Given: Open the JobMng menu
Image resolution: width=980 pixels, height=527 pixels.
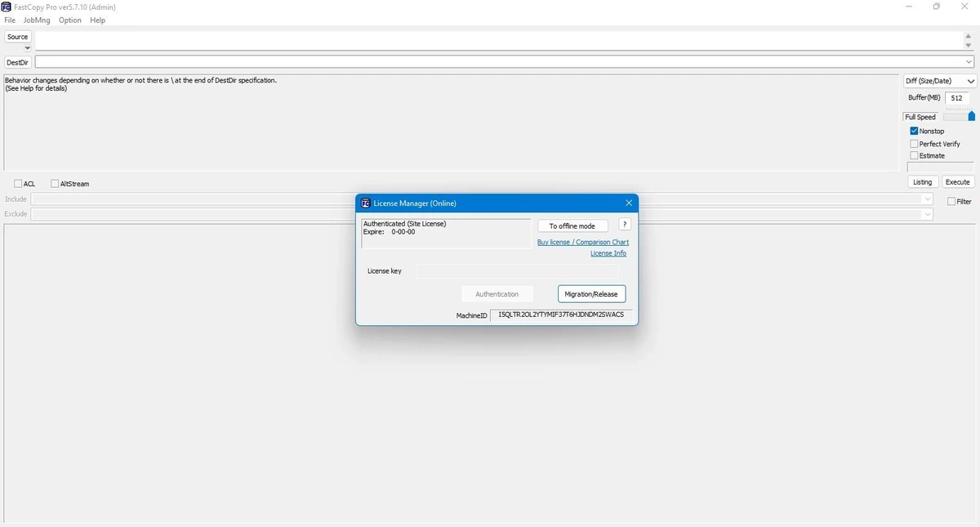Looking at the screenshot, I should coord(37,20).
